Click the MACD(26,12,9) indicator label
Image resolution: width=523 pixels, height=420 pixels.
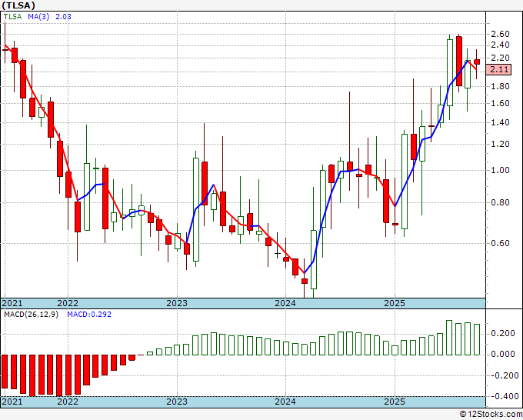[31, 315]
